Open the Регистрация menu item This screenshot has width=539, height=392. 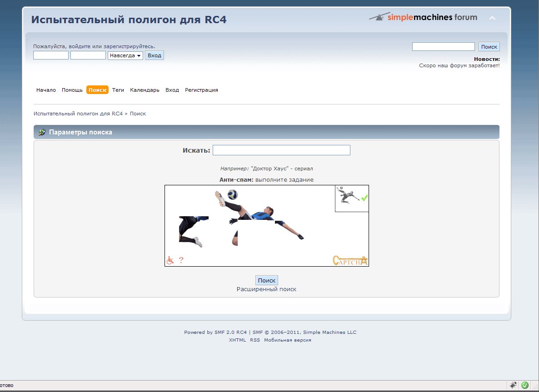[201, 90]
